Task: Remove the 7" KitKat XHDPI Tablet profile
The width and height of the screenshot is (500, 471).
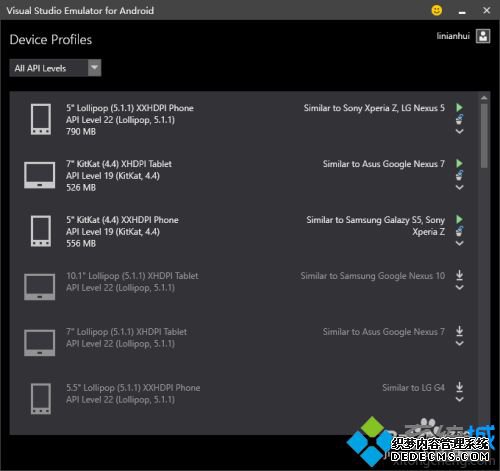Action: [459, 175]
